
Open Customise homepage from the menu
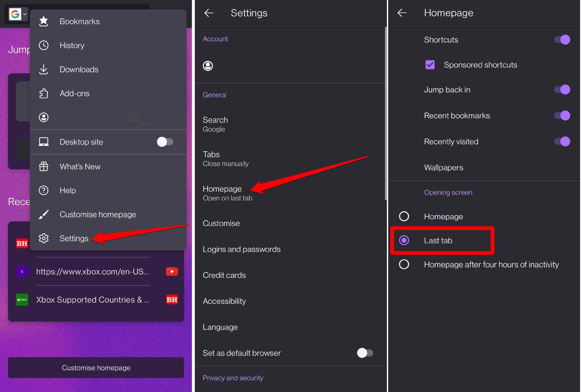[x=98, y=214]
